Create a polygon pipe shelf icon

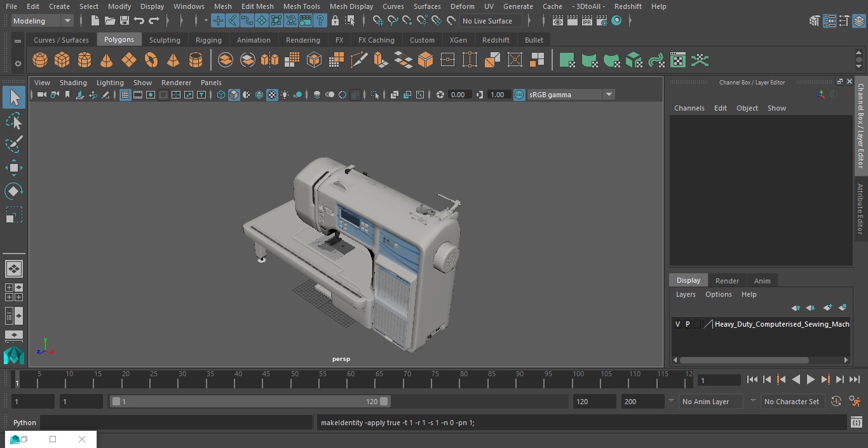coord(196,60)
